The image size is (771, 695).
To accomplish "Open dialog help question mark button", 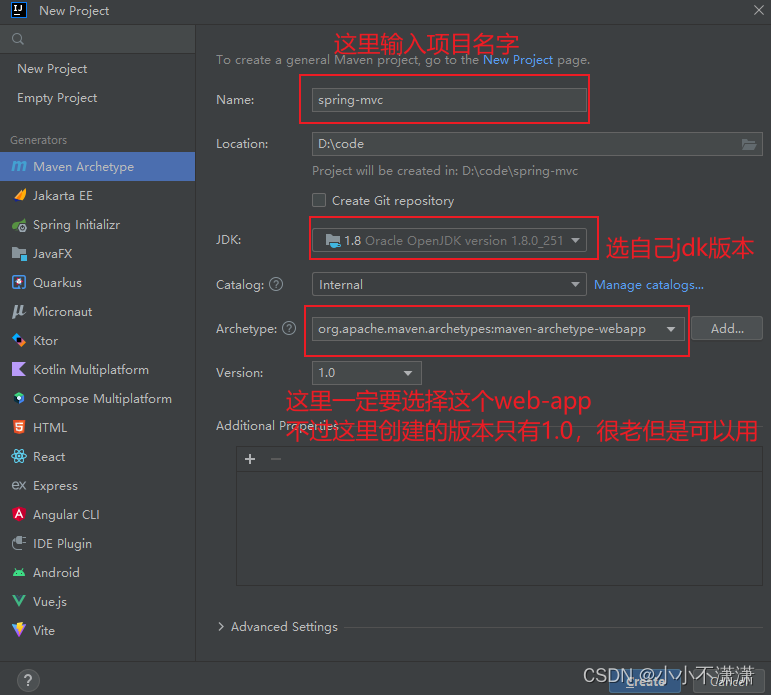I will pos(28,680).
